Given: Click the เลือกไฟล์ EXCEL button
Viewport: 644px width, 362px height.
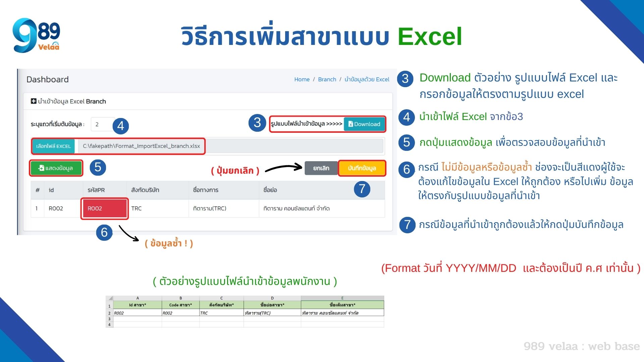Looking at the screenshot, I should (x=53, y=146).
